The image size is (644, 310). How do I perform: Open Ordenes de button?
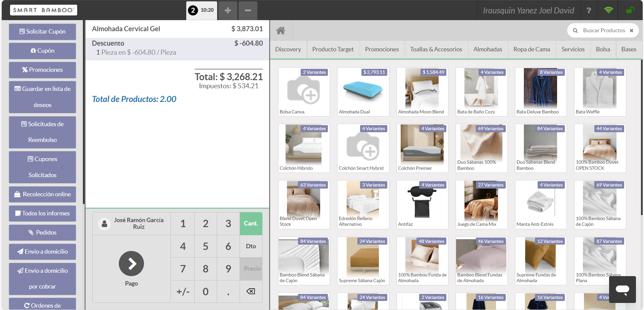point(42,304)
